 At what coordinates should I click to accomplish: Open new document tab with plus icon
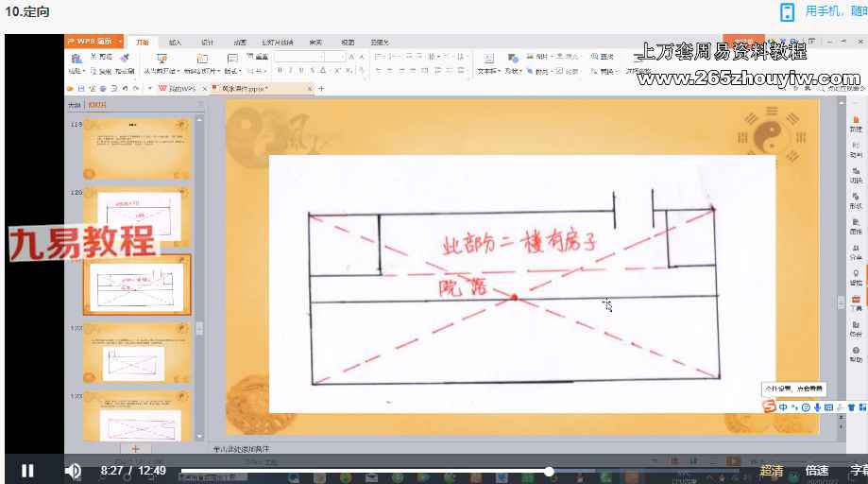pos(321,88)
